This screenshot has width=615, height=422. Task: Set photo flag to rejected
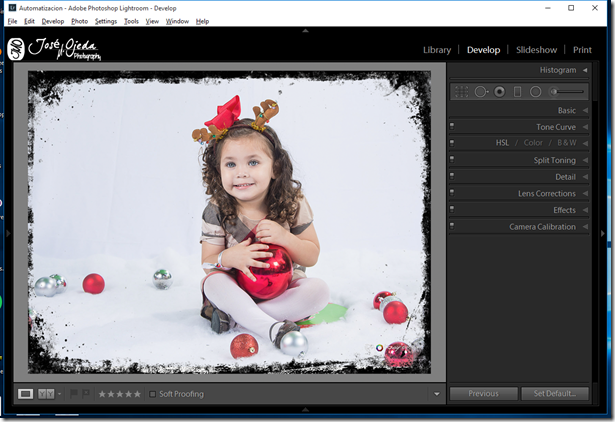click(86, 393)
